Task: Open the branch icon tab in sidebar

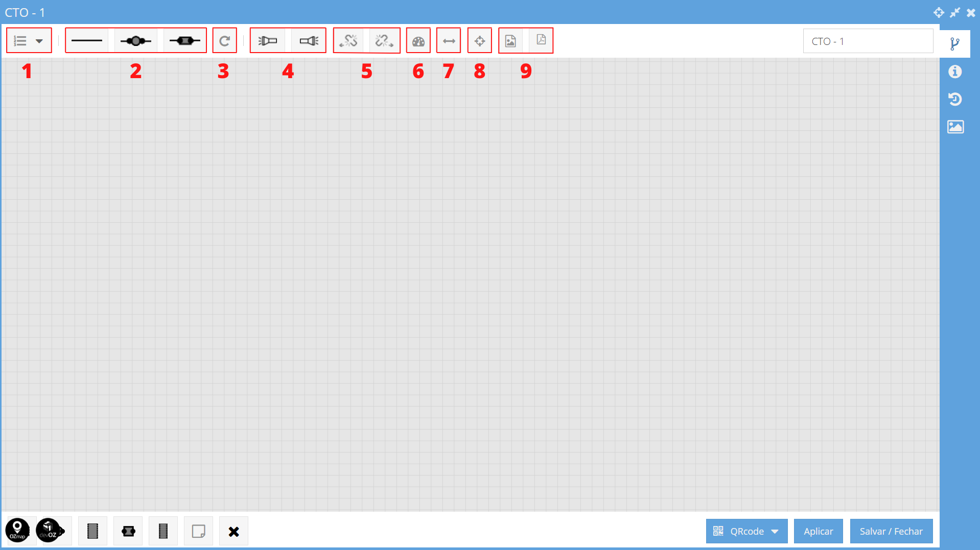Action: click(955, 44)
